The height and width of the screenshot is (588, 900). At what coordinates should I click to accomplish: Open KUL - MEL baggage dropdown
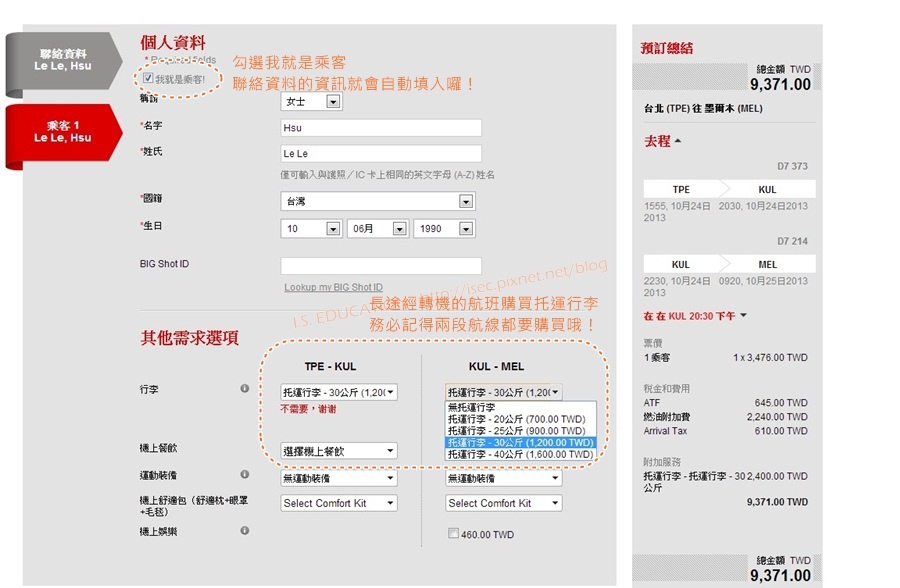click(503, 392)
